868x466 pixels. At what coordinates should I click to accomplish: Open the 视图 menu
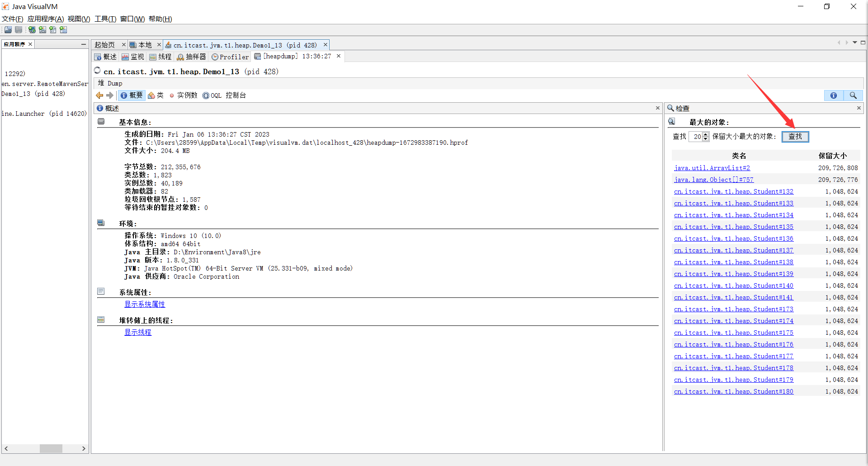click(x=79, y=19)
